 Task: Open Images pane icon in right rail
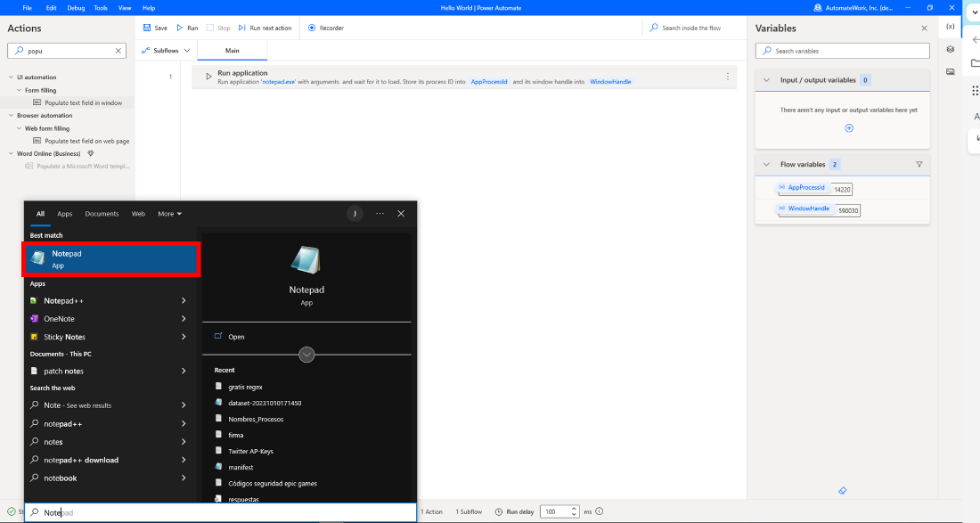click(950, 72)
